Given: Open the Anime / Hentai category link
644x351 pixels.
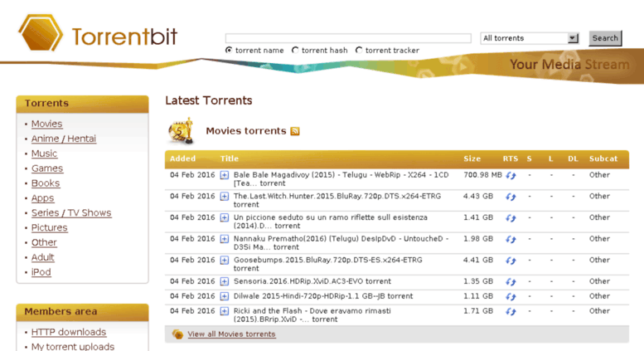Looking at the screenshot, I should point(64,139).
